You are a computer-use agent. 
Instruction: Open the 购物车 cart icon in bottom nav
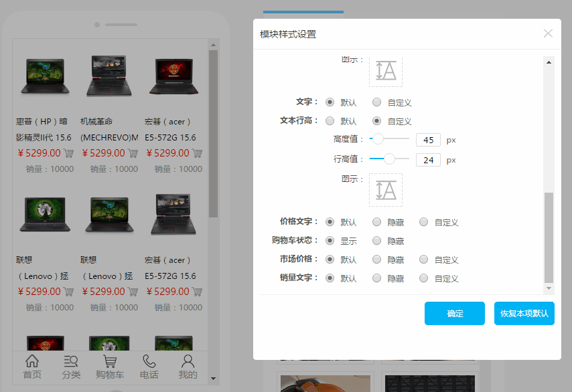(110, 362)
